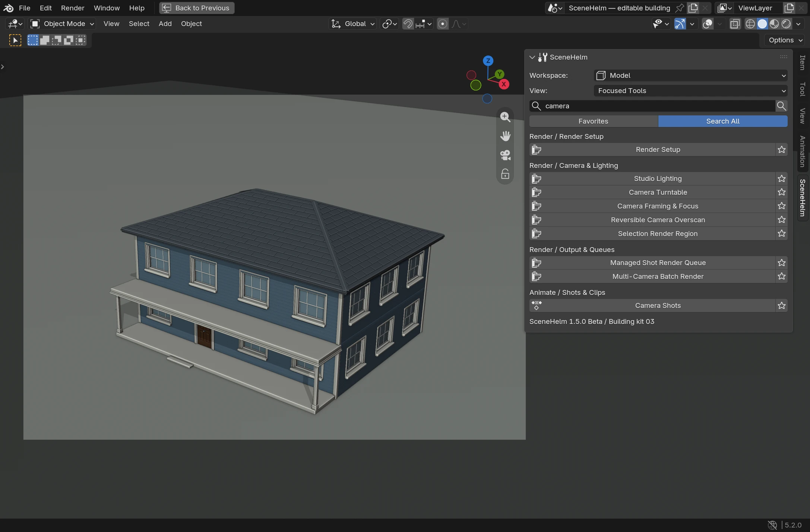
Task: Star the Multi-Camera Batch Render tool
Action: 781,276
